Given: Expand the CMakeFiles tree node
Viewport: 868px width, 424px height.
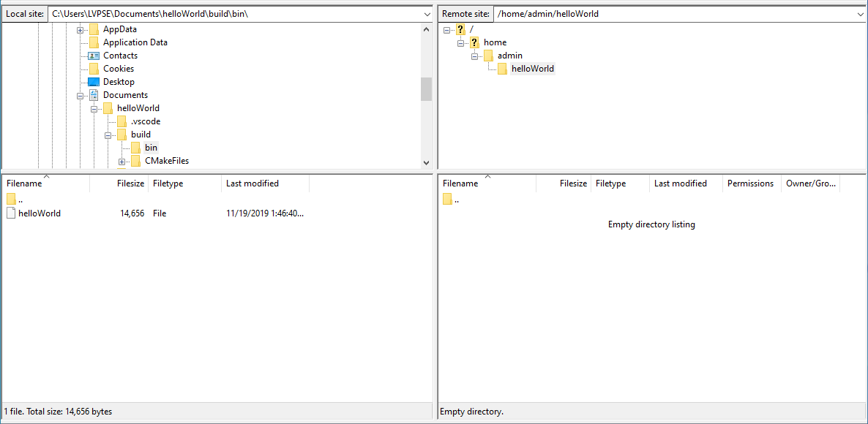Looking at the screenshot, I should (x=122, y=161).
